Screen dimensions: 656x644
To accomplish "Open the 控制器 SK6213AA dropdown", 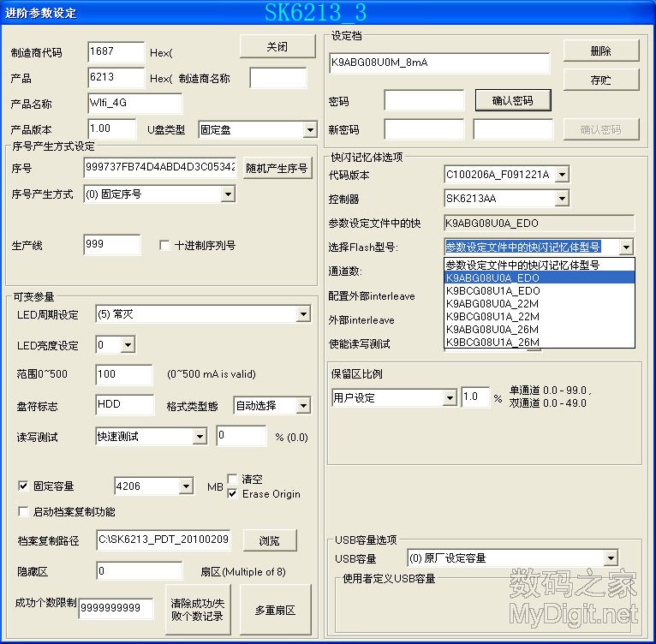I will pyautogui.click(x=562, y=199).
